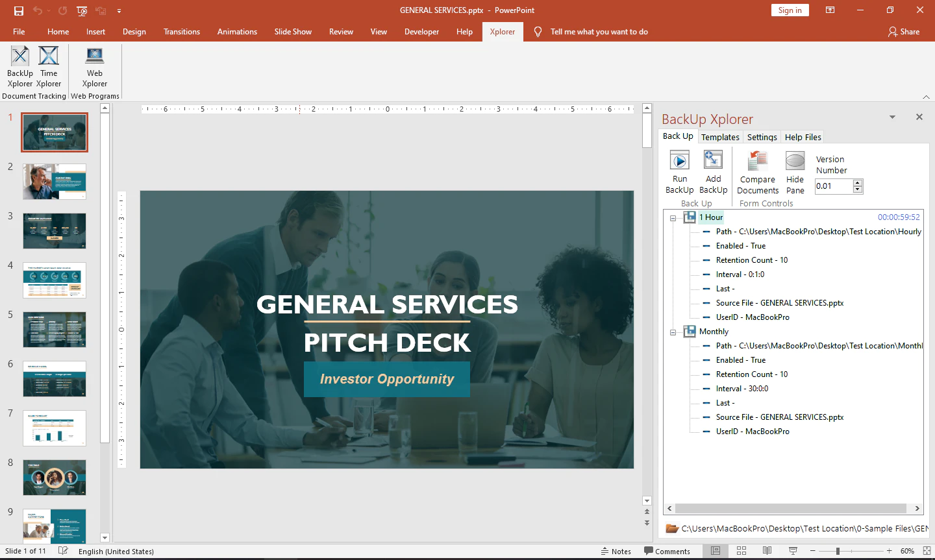
Task: Increase the Version Number stepper
Action: pos(858,183)
